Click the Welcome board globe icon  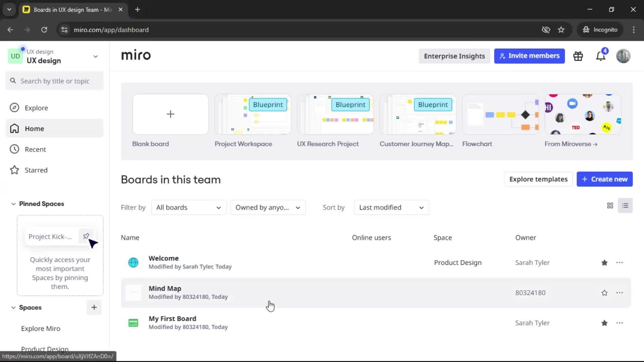[x=133, y=262]
